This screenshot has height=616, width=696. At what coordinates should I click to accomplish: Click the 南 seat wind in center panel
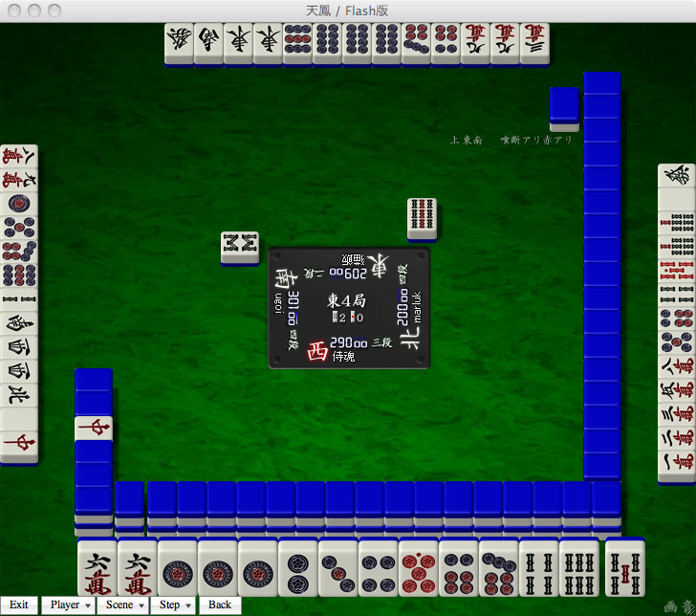pyautogui.click(x=286, y=278)
